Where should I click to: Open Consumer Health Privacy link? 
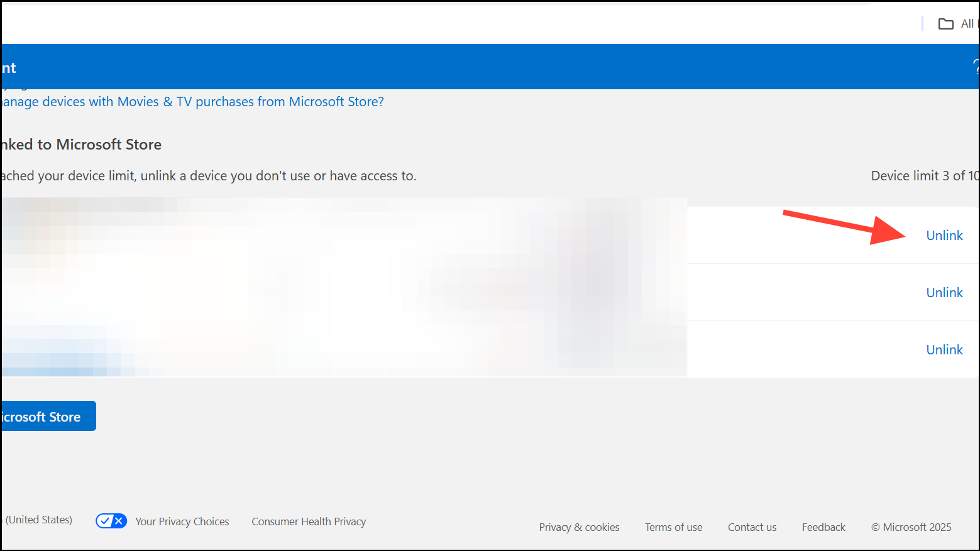(x=309, y=521)
